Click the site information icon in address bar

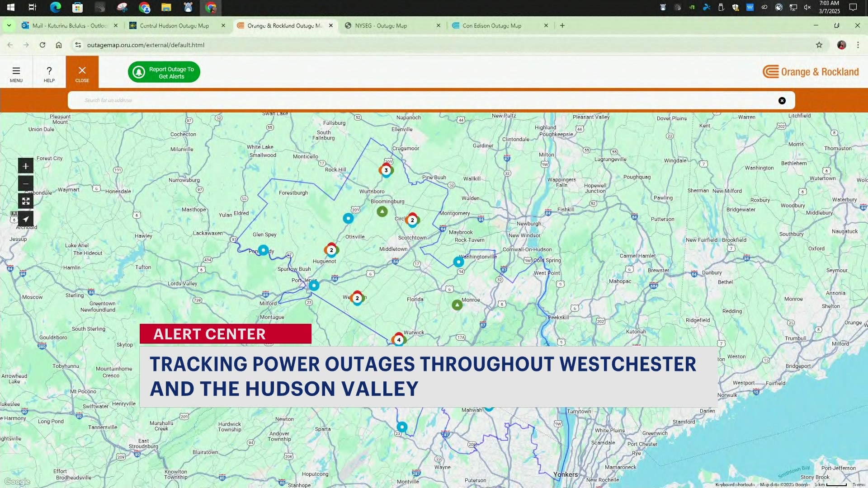coord(78,45)
